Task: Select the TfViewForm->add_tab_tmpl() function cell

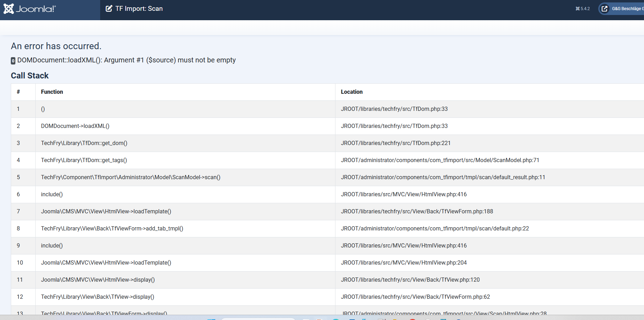Action: [112, 228]
